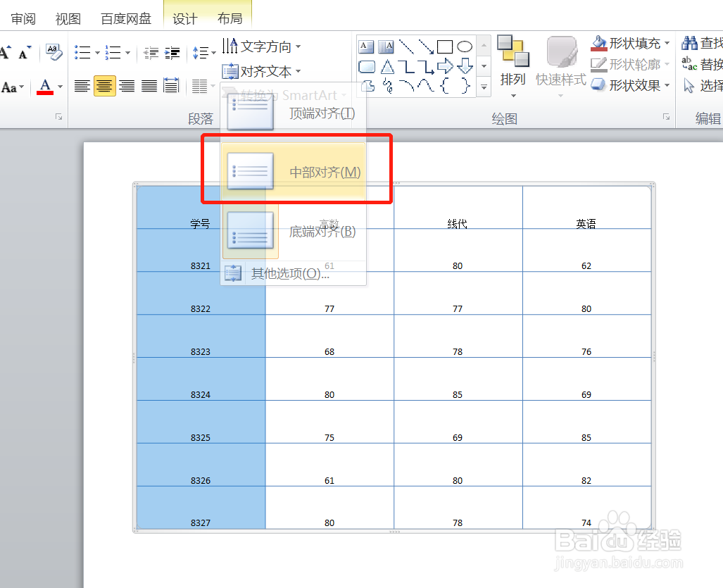The width and height of the screenshot is (723, 588).
Task: Open 形状轮廓 shape outline options
Action: coord(630,64)
